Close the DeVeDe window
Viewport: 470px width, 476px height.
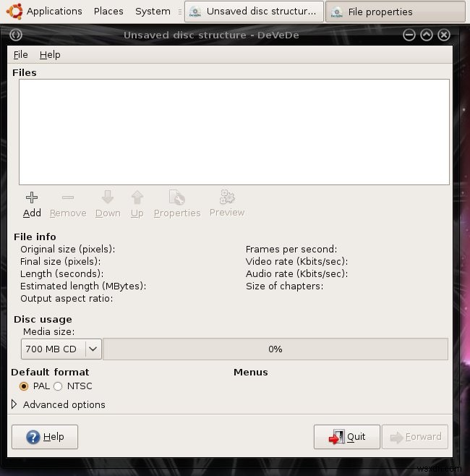(x=443, y=35)
